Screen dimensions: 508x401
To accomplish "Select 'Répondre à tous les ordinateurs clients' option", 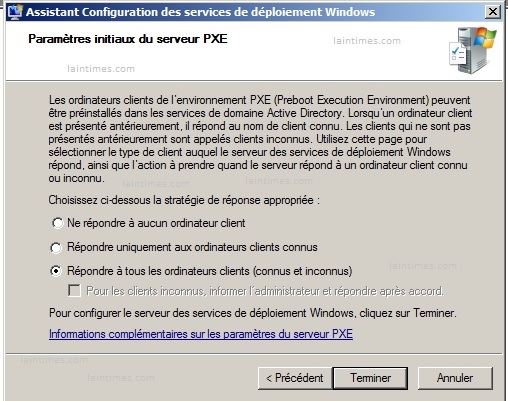I will click(x=56, y=271).
